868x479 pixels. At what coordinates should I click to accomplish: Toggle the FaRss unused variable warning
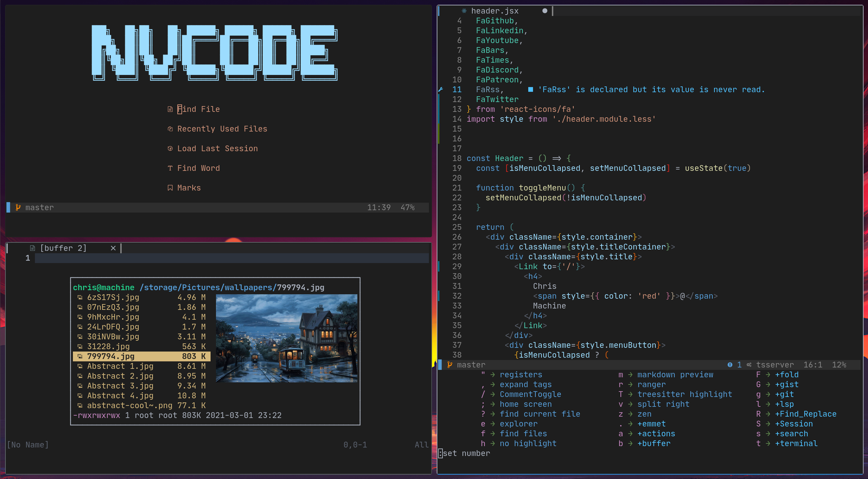point(531,90)
